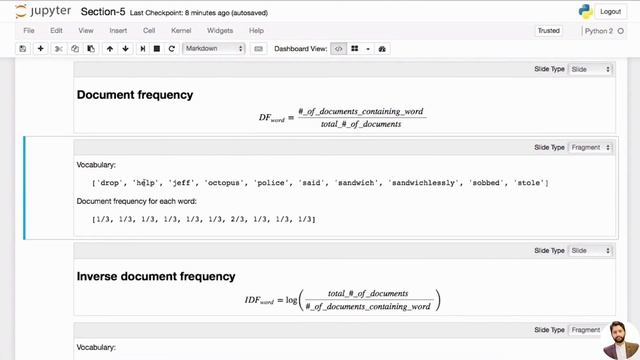
Task: Change Slide Type of selected Vocabulary cell
Action: tap(591, 147)
